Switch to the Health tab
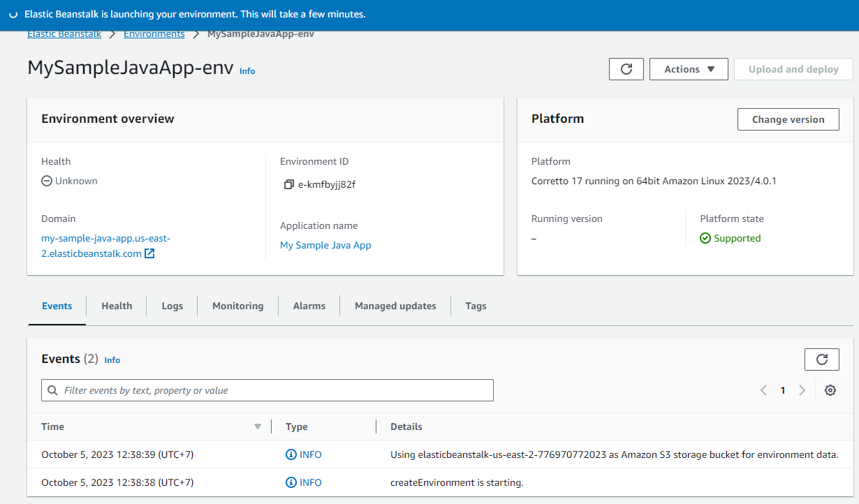 pos(117,306)
